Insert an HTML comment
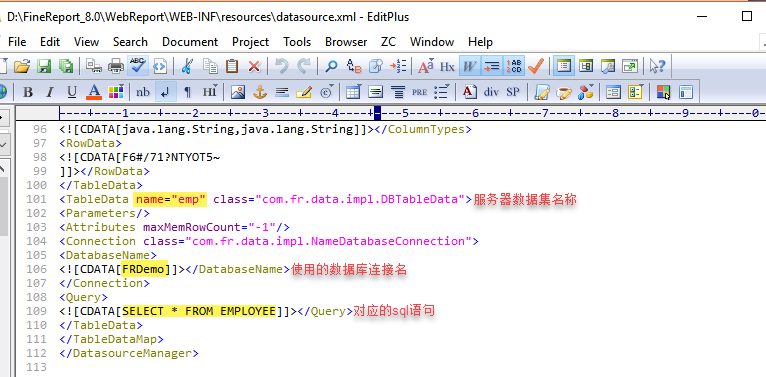 [x=303, y=92]
